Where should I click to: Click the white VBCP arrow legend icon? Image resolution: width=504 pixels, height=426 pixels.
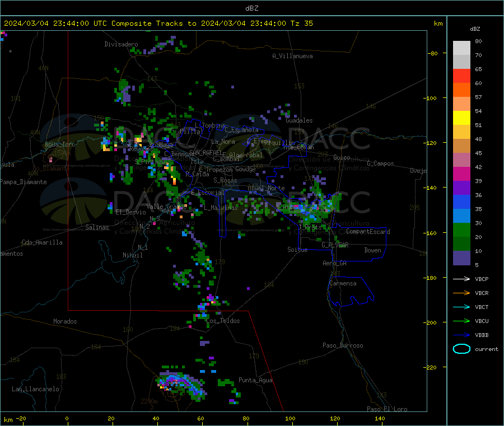coord(461,279)
